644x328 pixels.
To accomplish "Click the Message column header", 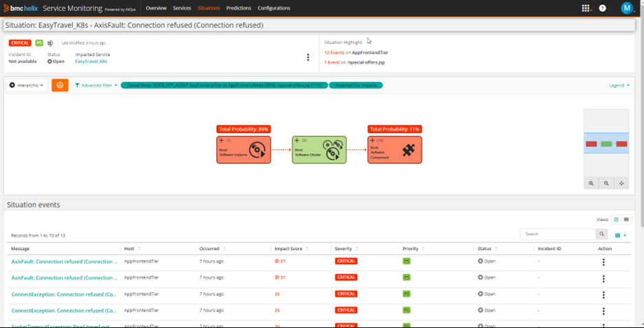I will click(x=21, y=249).
